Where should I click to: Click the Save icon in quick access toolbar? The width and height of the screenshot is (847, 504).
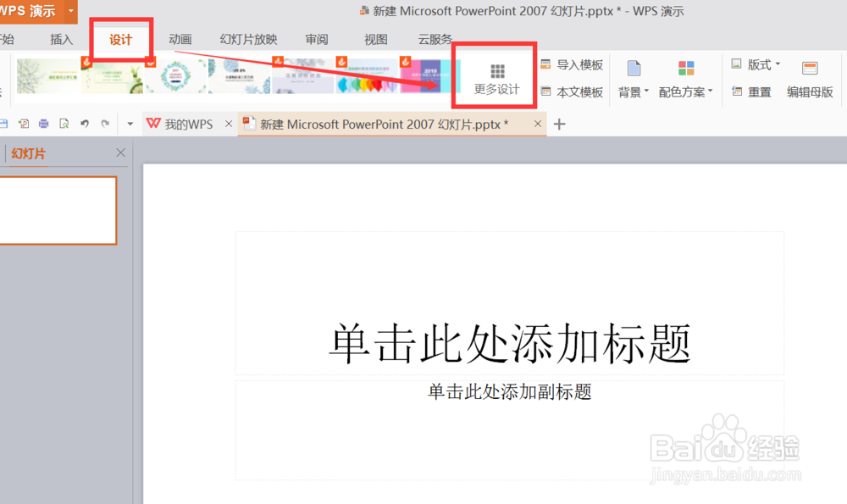click(x=3, y=124)
